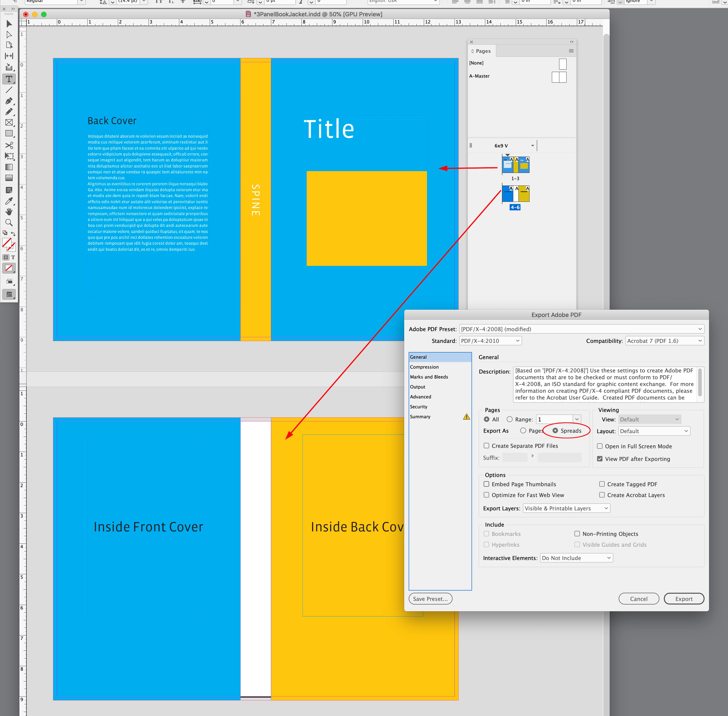The width and height of the screenshot is (728, 716).
Task: Open the Compatibility dropdown
Action: [664, 341]
